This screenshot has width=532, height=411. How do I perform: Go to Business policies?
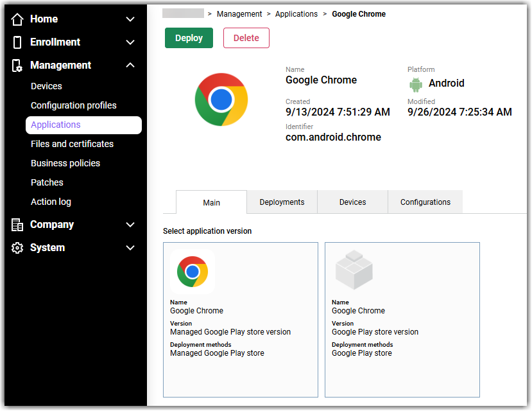pyautogui.click(x=65, y=164)
